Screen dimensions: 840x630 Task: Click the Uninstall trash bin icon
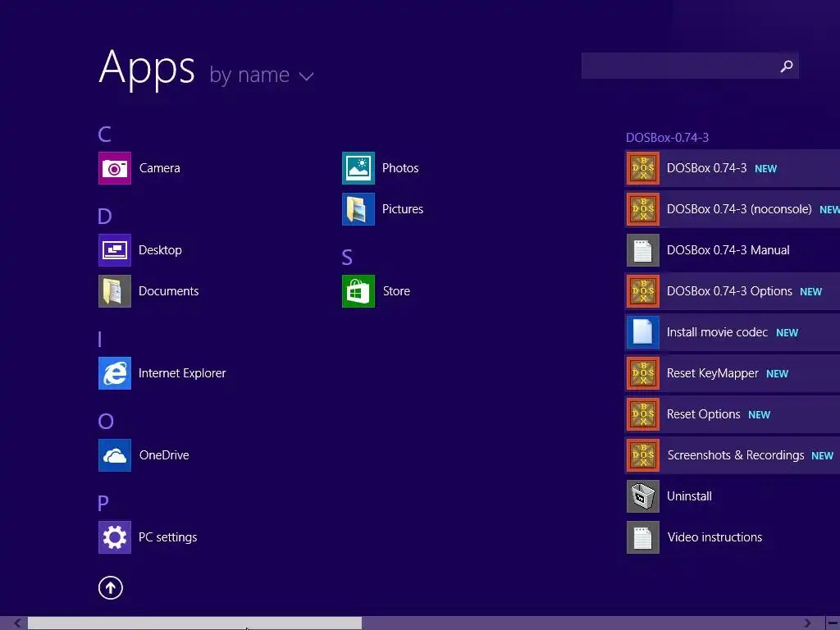643,496
